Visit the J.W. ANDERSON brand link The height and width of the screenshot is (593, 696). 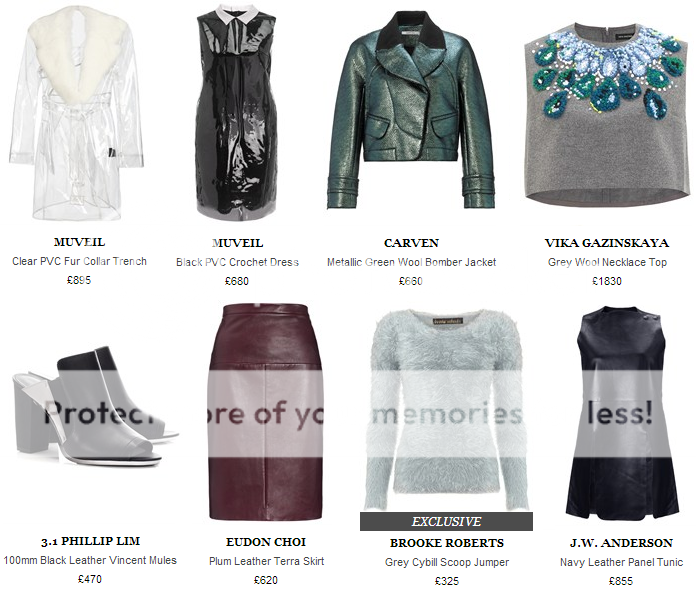click(621, 543)
